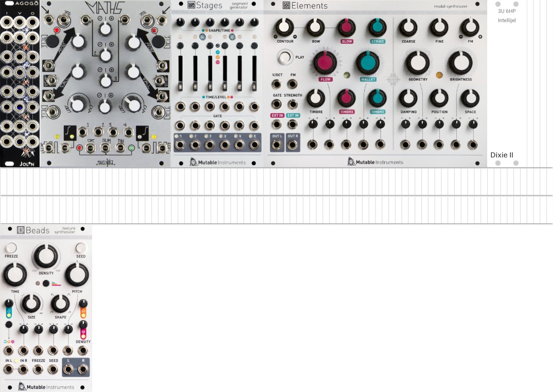
Task: Click the SHAPE knob on Beads
Action: (x=60, y=304)
